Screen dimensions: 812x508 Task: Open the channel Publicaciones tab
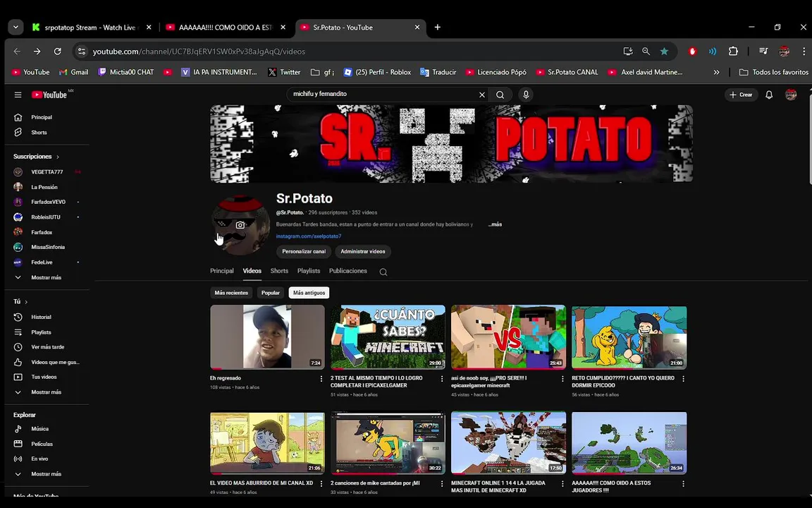pyautogui.click(x=348, y=271)
